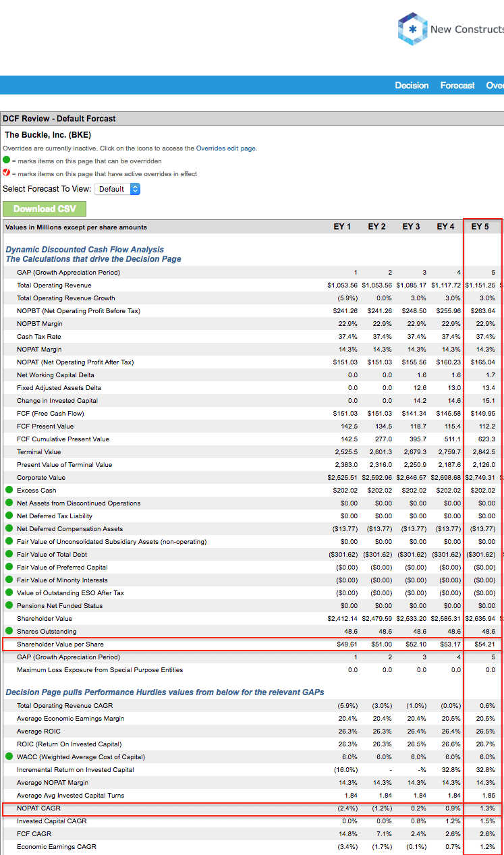The width and height of the screenshot is (504, 855).
Task: Click The Buckle, Inc. (BKE) title
Action: click(48, 135)
